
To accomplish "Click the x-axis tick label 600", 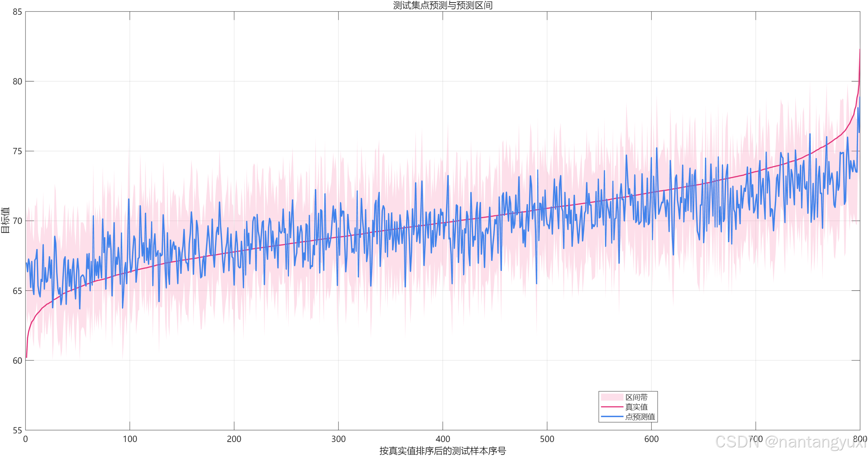I will point(651,439).
